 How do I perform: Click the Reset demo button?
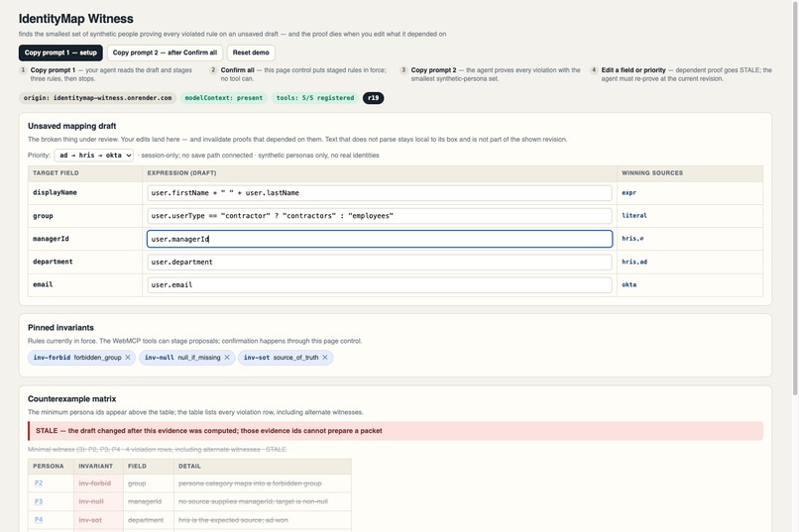(x=251, y=53)
